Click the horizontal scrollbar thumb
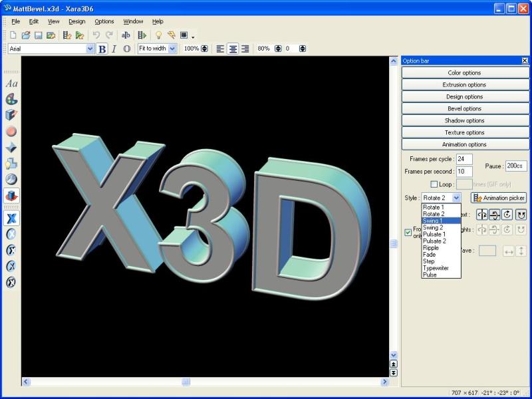 coord(186,382)
